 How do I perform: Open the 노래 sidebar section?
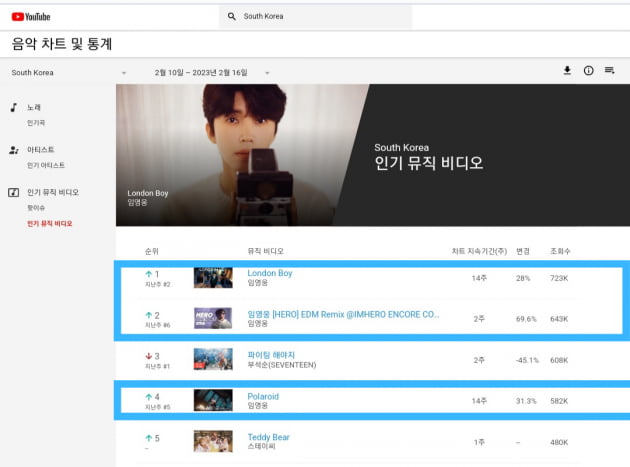(x=34, y=107)
